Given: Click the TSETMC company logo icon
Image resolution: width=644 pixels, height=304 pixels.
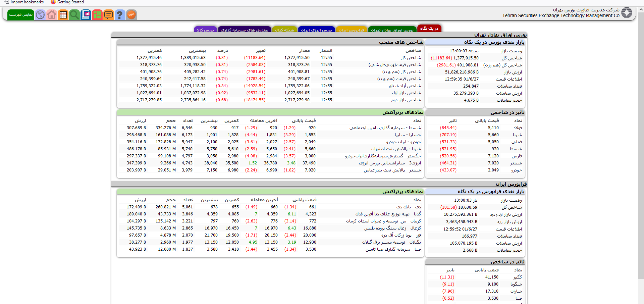Looking at the screenshot, I should coord(627,13).
